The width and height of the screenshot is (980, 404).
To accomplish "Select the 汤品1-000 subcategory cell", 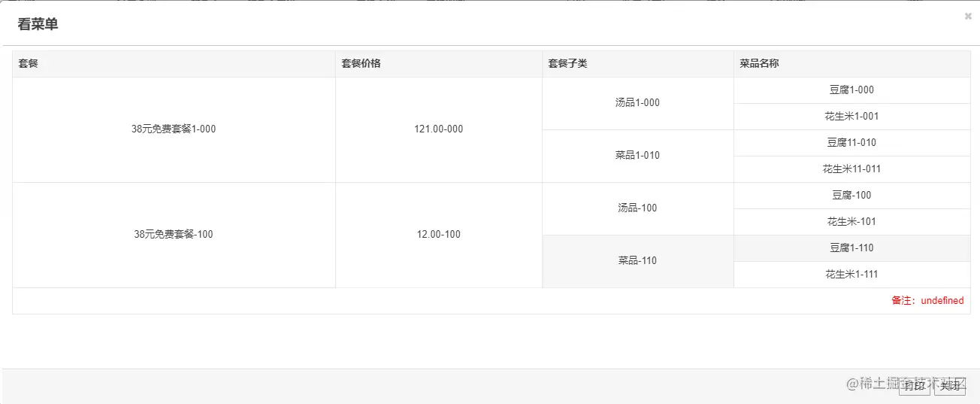I will [x=637, y=103].
